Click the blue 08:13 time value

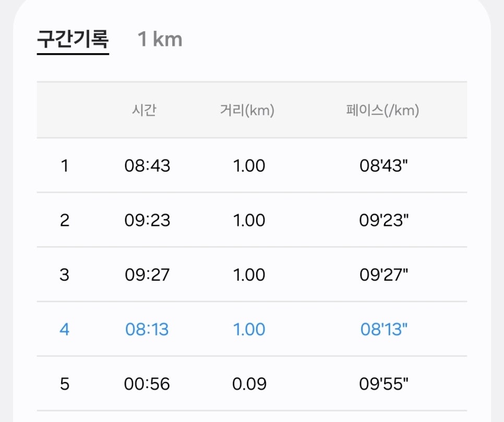click(x=147, y=330)
